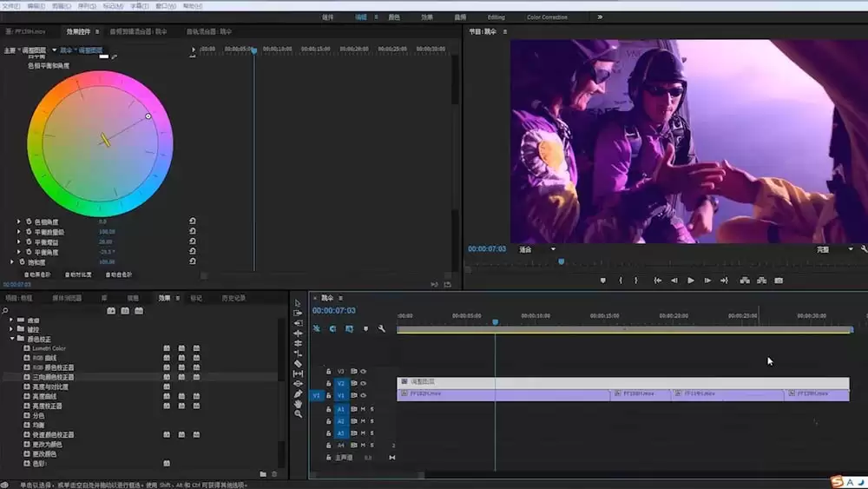The height and width of the screenshot is (489, 868).
Task: Select the Selection arrow tool
Action: [x=298, y=303]
